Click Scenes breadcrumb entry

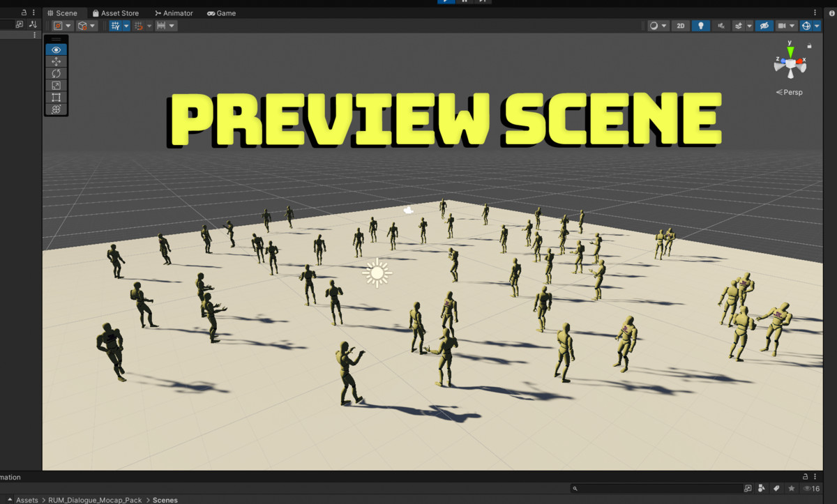[x=165, y=500]
